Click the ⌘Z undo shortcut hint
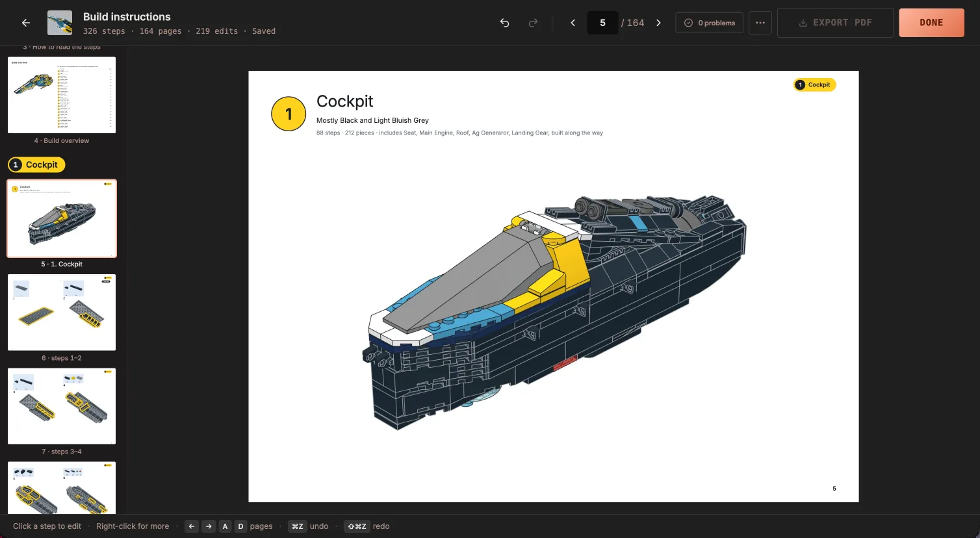This screenshot has width=980, height=538. click(x=297, y=526)
